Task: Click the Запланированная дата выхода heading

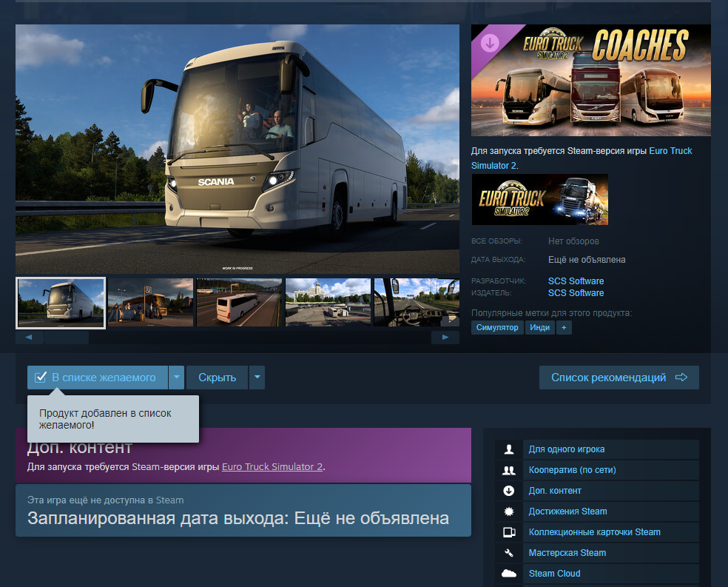Action: (238, 518)
